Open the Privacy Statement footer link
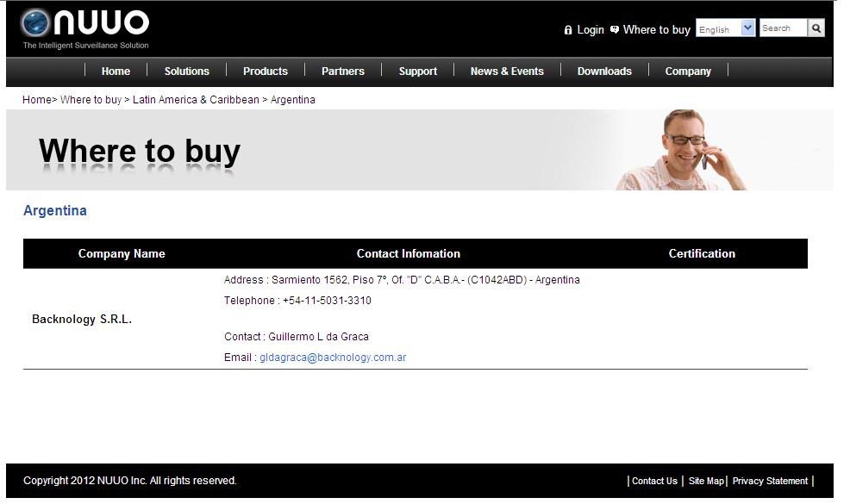850x504 pixels. (x=770, y=482)
